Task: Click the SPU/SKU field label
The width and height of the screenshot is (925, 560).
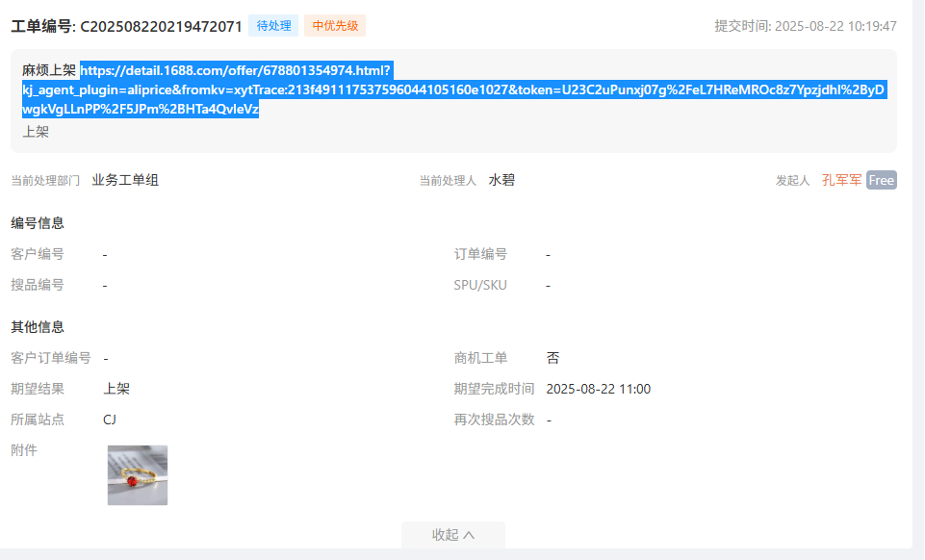Action: click(x=480, y=285)
